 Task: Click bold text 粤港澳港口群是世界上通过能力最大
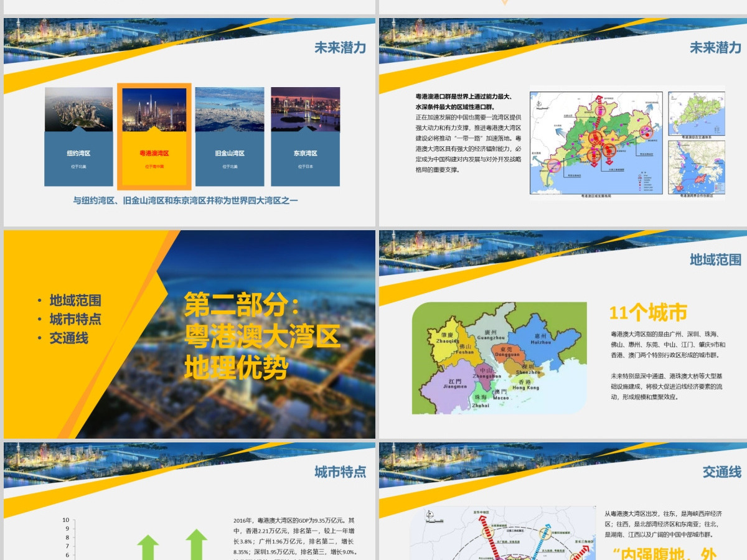pyautogui.click(x=463, y=96)
